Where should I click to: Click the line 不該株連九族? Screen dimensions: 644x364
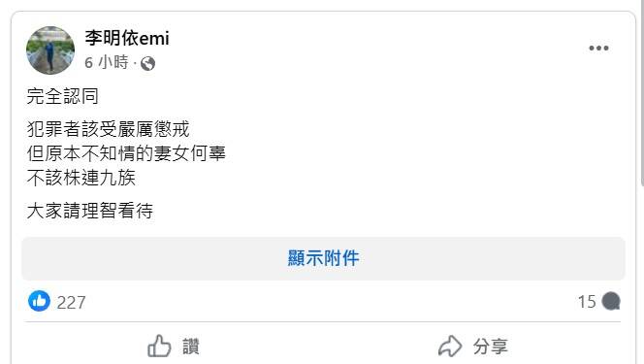[x=80, y=178]
